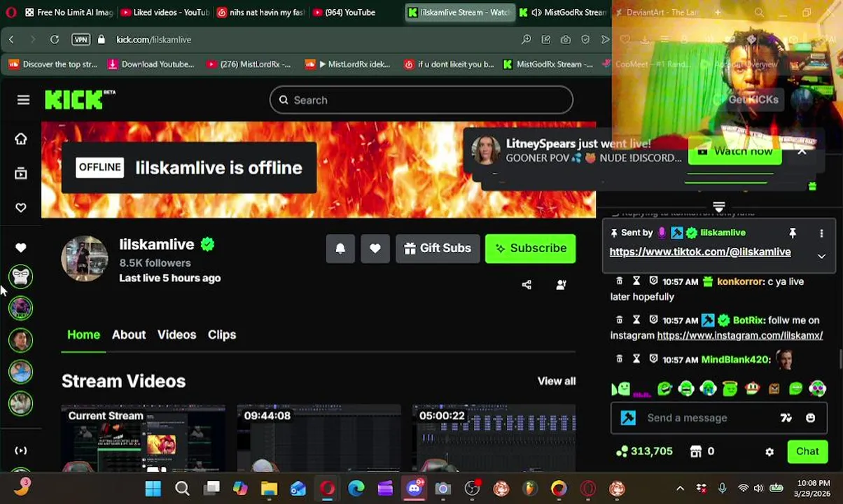The width and height of the screenshot is (843, 504).
Task: Toggle follow heart button for lilskamlive
Action: click(375, 248)
